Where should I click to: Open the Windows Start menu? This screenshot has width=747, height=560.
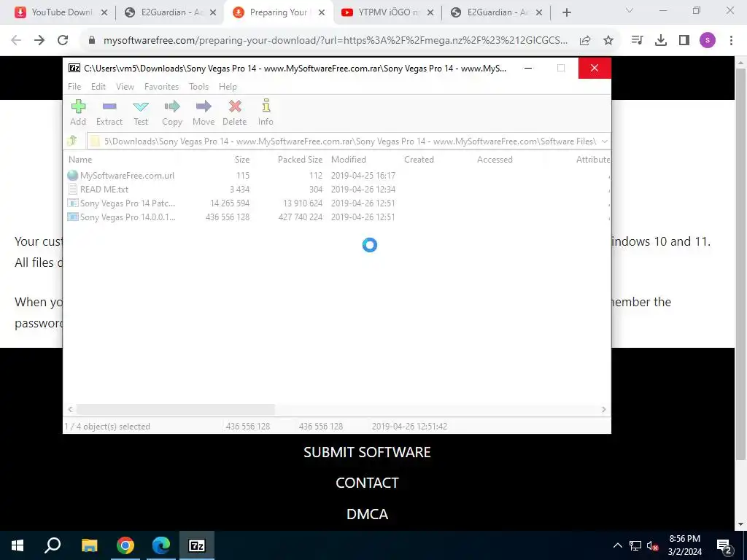(18, 545)
